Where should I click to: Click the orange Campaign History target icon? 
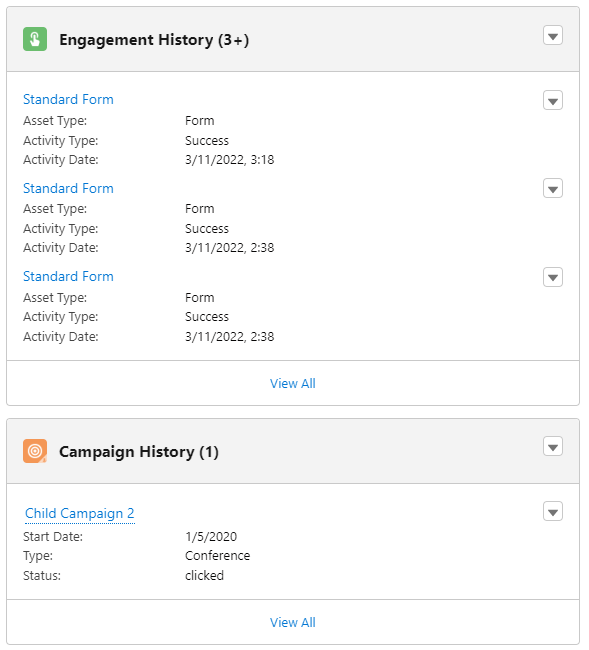(x=35, y=451)
